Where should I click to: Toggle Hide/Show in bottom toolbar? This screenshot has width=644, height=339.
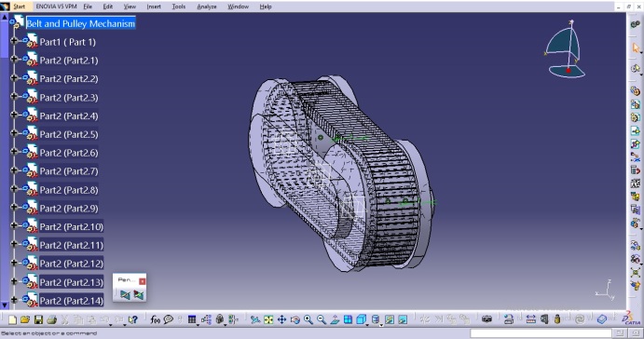(x=390, y=319)
